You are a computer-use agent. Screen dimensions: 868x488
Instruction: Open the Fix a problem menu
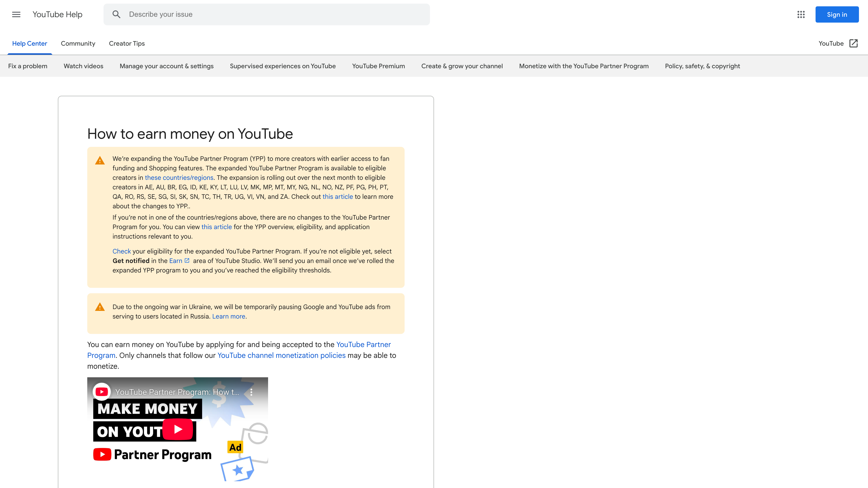28,66
